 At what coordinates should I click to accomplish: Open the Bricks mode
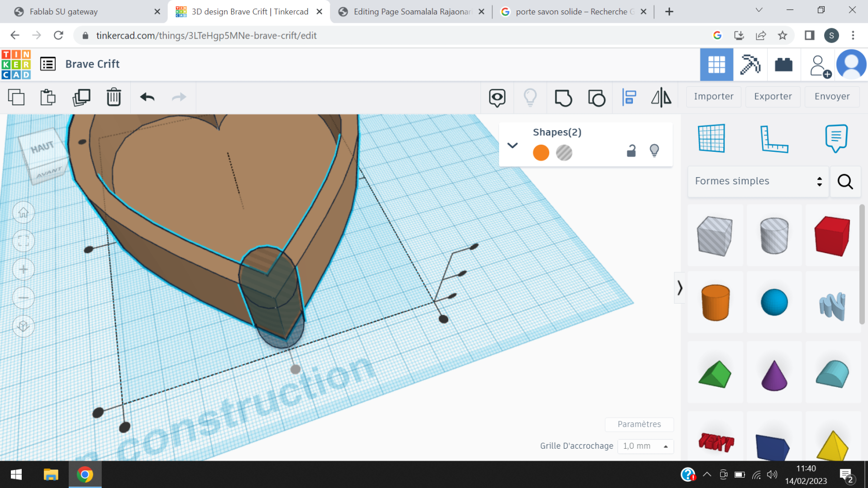tap(784, 65)
